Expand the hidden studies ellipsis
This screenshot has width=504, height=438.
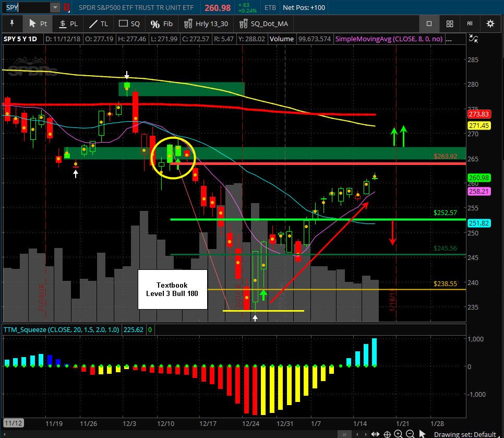click(449, 39)
